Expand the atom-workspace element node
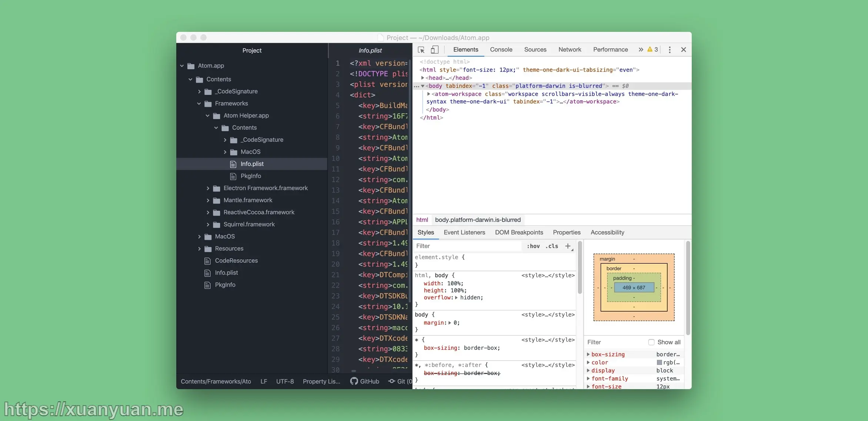 430,93
